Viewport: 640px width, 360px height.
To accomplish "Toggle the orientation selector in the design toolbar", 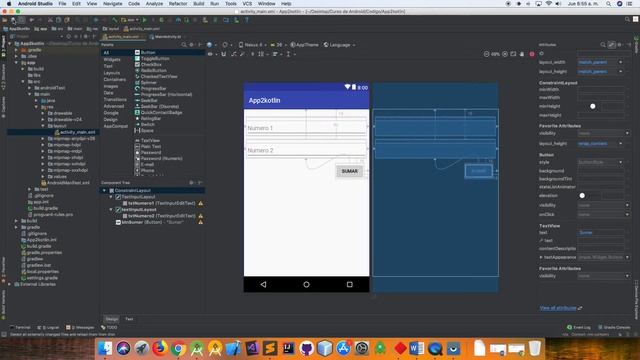I will pyautogui.click(x=226, y=44).
